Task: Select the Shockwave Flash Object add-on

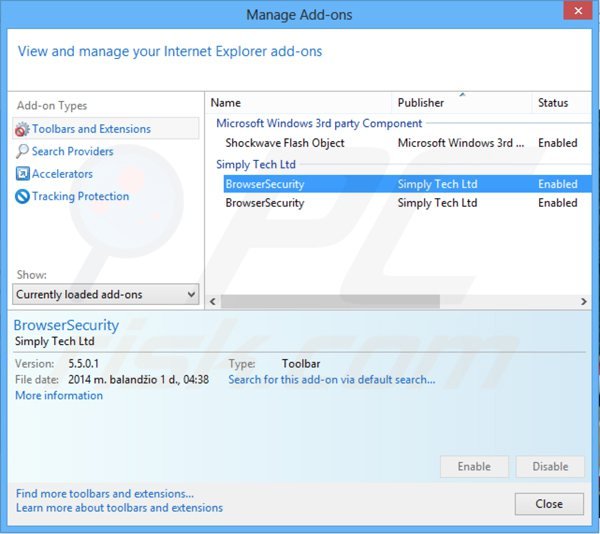Action: (285, 143)
